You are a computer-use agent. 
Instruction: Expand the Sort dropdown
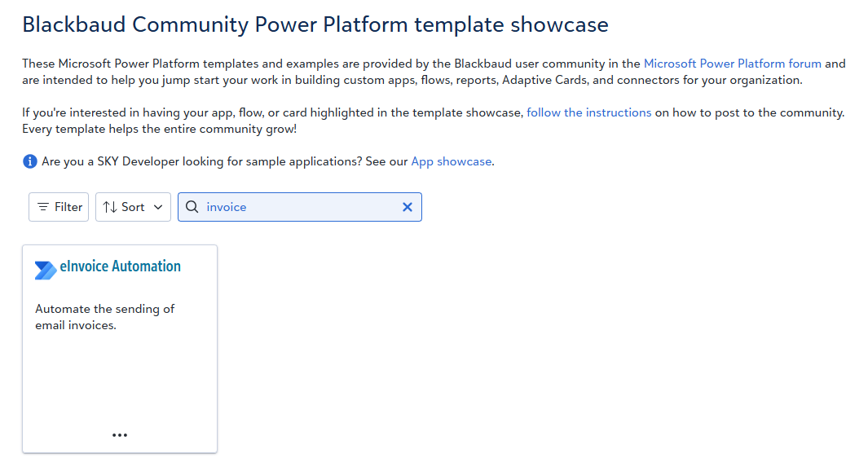133,207
